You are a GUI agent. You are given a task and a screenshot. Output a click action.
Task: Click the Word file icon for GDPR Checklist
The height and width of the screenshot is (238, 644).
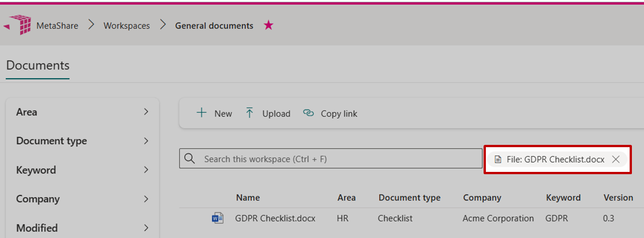point(218,218)
